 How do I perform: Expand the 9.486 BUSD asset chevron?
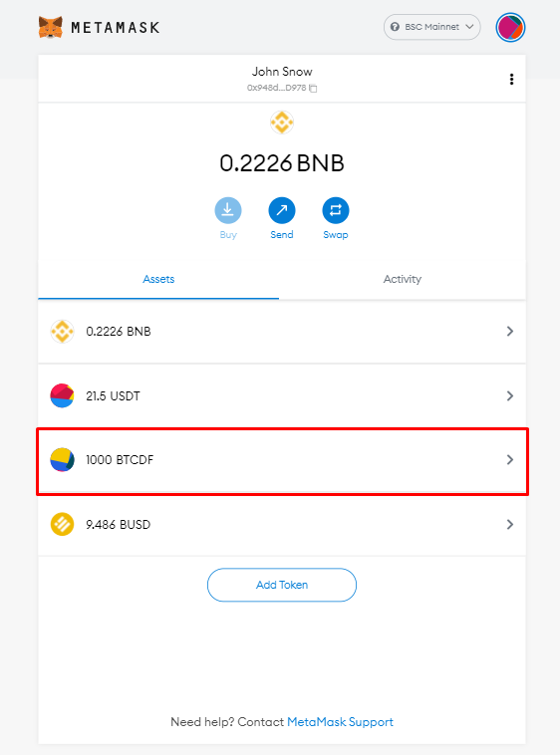pos(510,524)
